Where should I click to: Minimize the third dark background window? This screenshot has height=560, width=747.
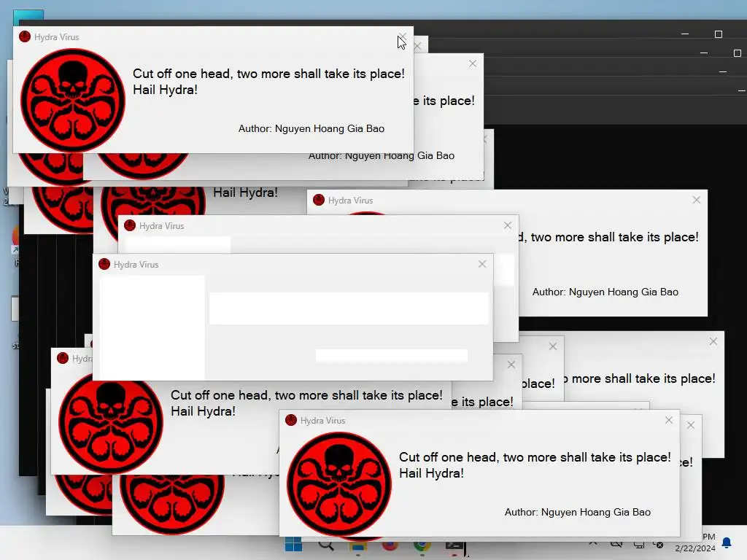click(723, 72)
